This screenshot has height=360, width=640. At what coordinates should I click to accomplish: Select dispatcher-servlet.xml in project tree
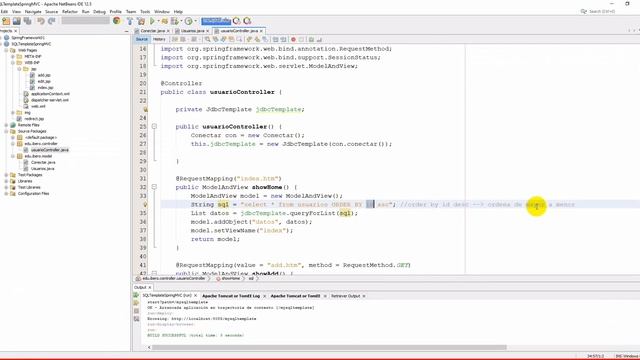point(50,100)
